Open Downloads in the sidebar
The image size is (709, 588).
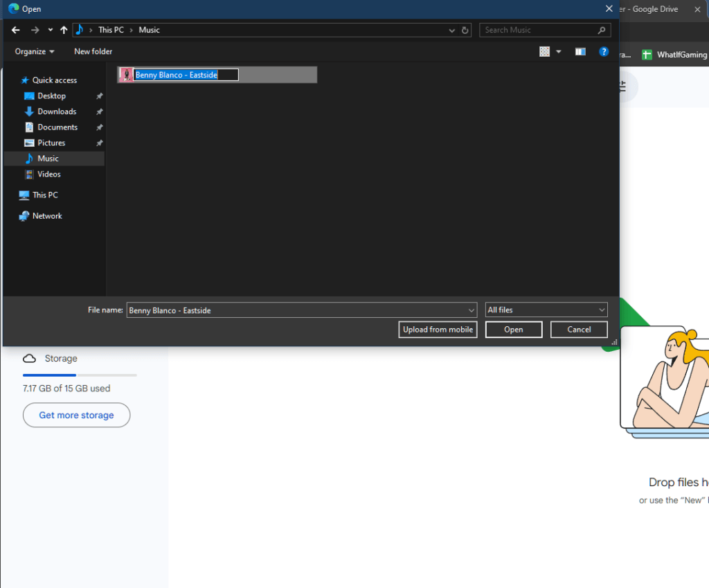(x=57, y=112)
